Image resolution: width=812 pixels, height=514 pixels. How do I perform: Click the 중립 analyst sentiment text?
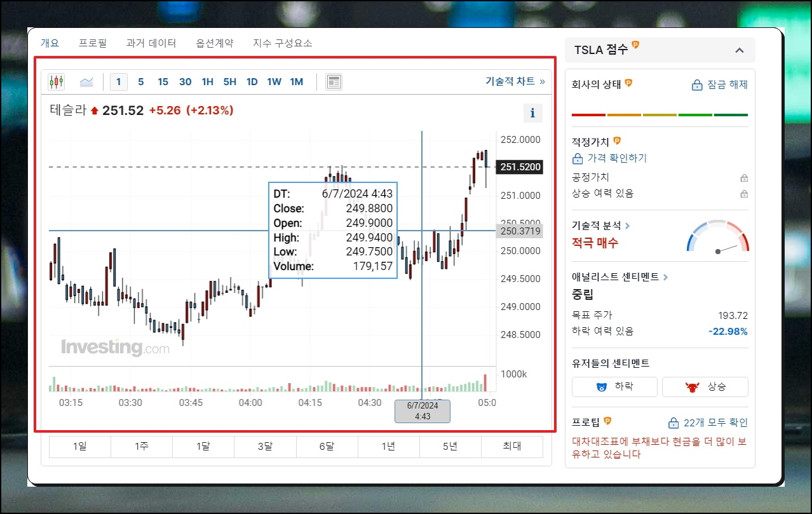tap(583, 295)
